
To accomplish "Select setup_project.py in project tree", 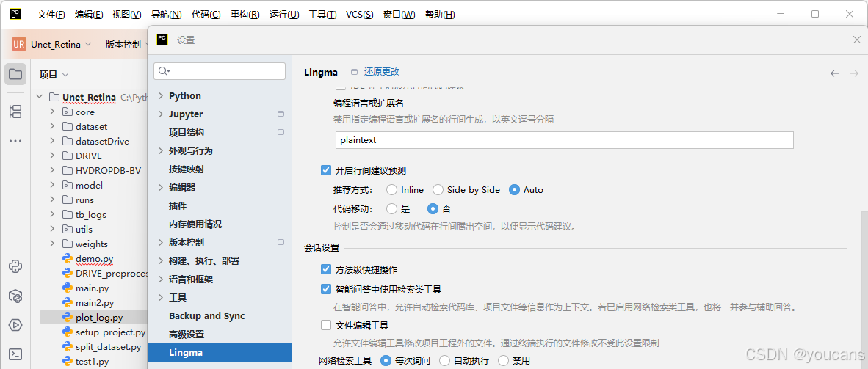I will (x=110, y=332).
